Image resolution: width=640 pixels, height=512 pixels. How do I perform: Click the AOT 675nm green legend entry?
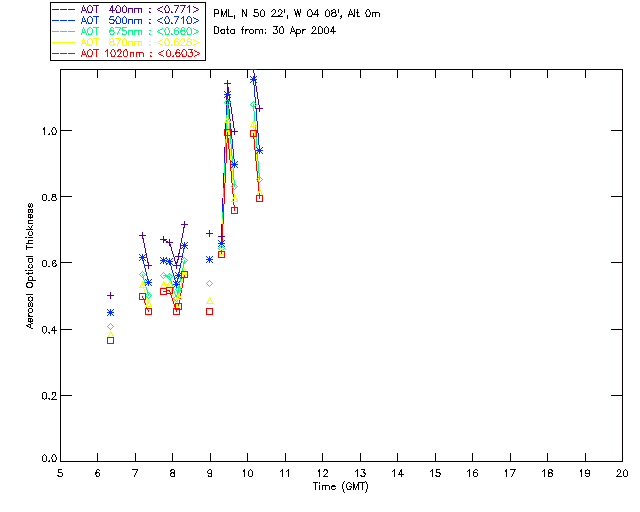click(126, 31)
